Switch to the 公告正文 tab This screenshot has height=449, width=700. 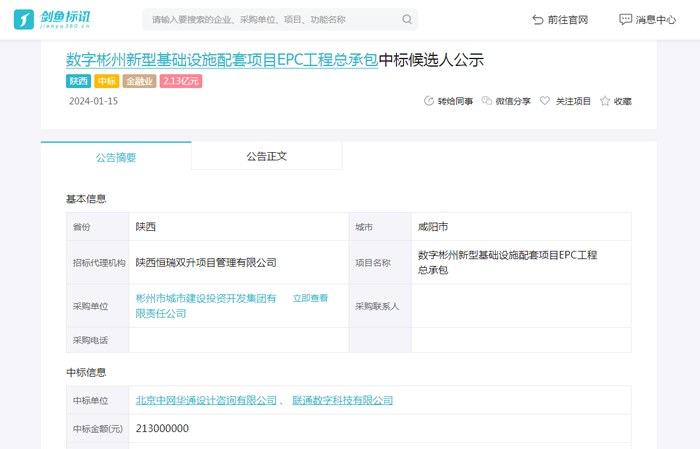267,156
